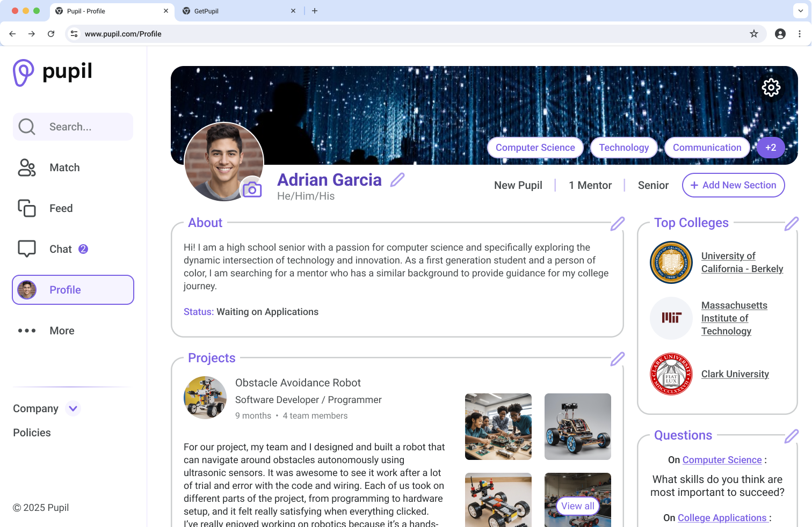
Task: Click the edit pencil for the About section
Action: click(x=618, y=223)
